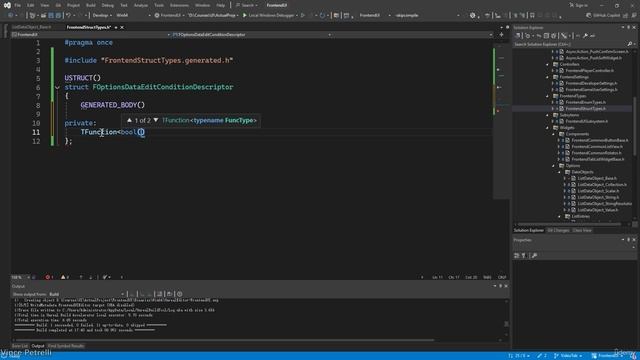The width and height of the screenshot is (640, 360).
Task: Switch to Class View tab
Action: pyautogui.click(x=582, y=231)
